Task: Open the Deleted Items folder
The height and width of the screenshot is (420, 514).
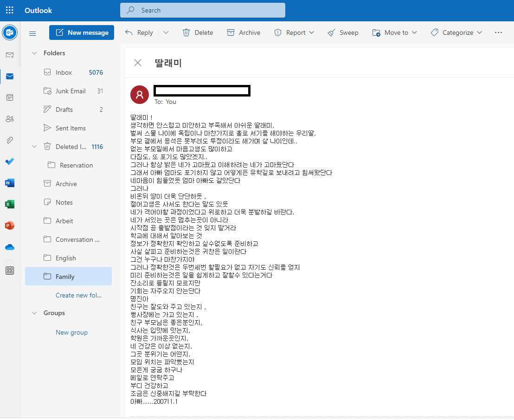Action: (x=68, y=147)
